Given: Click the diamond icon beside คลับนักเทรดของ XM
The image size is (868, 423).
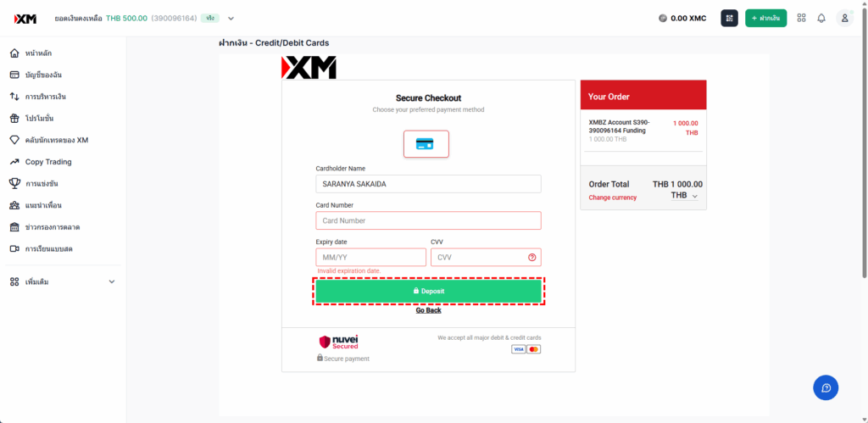Looking at the screenshot, I should coord(15,140).
